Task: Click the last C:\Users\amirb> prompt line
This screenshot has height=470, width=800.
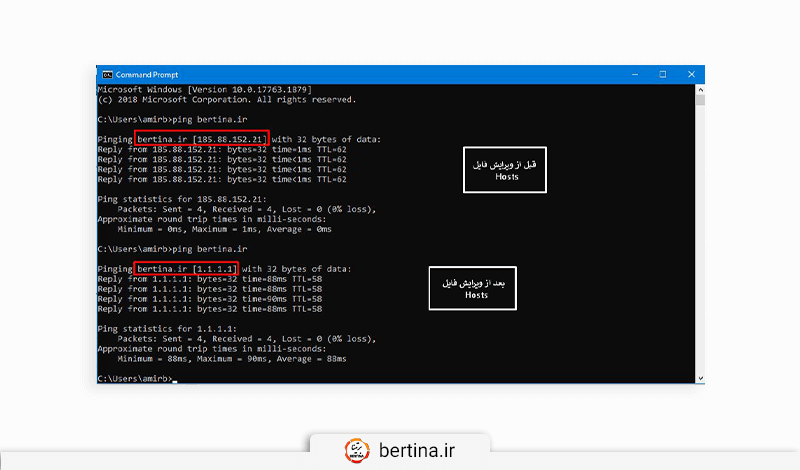Action: (x=137, y=379)
